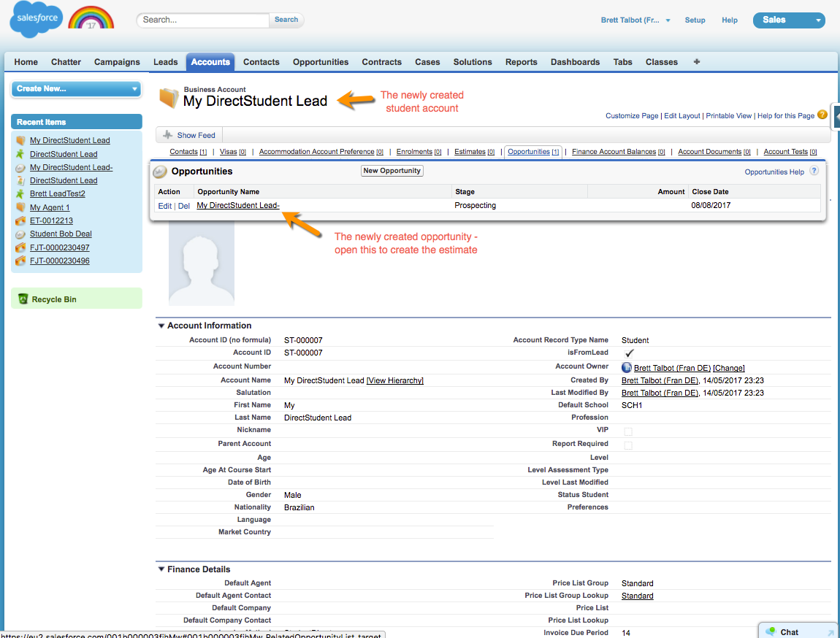Click the Salesforce cloud logo
Screen dimensions: 840x638
(x=36, y=20)
